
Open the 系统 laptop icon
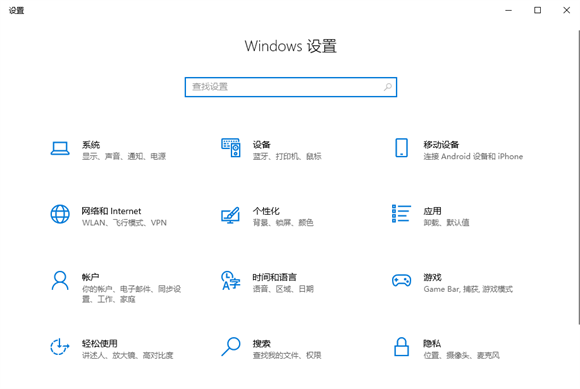coord(60,148)
